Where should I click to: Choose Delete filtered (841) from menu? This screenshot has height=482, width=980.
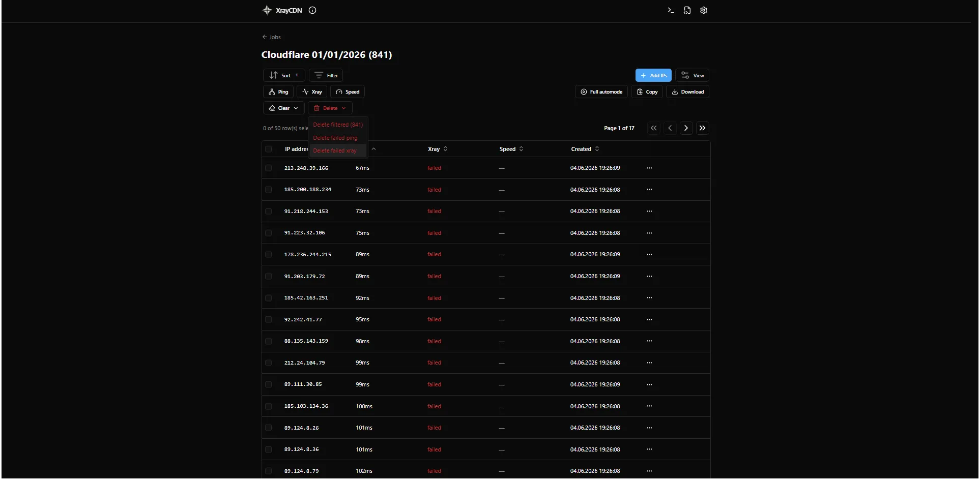click(338, 125)
